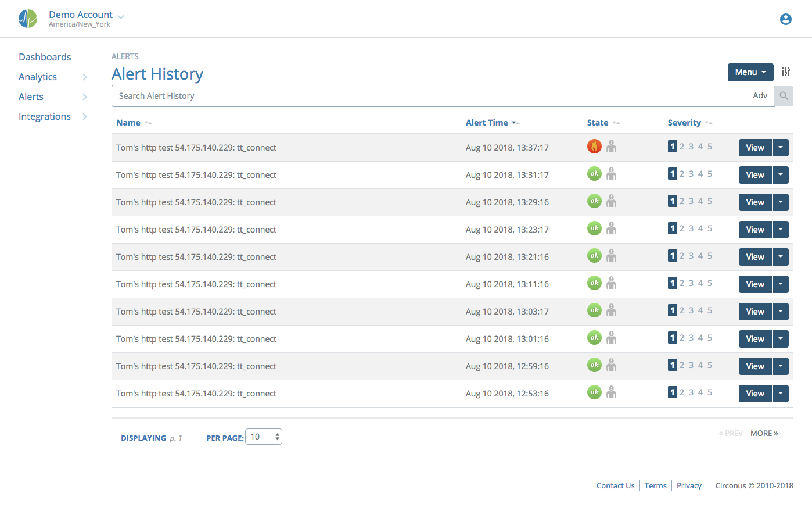Click the Circonus logo icon
The image size is (812, 518).
click(27, 19)
